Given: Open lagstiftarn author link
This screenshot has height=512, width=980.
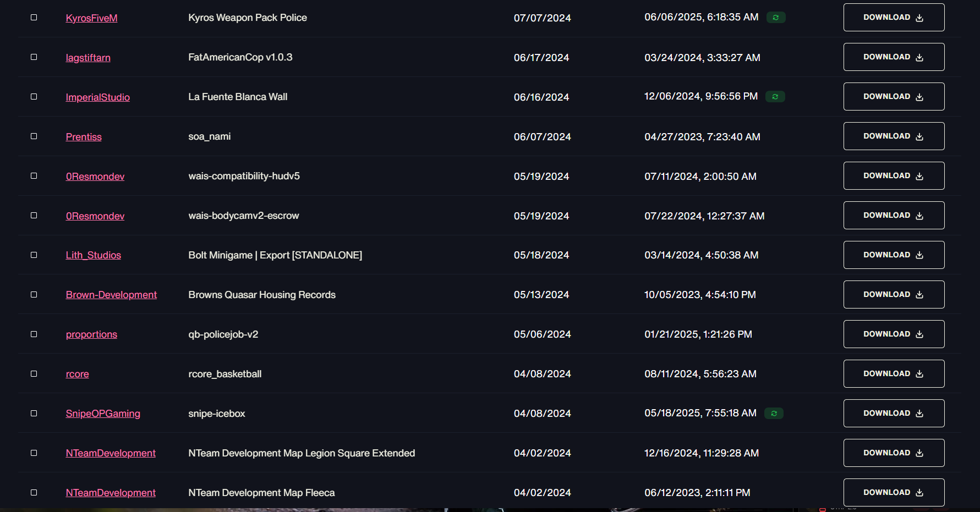Looking at the screenshot, I should (88, 58).
